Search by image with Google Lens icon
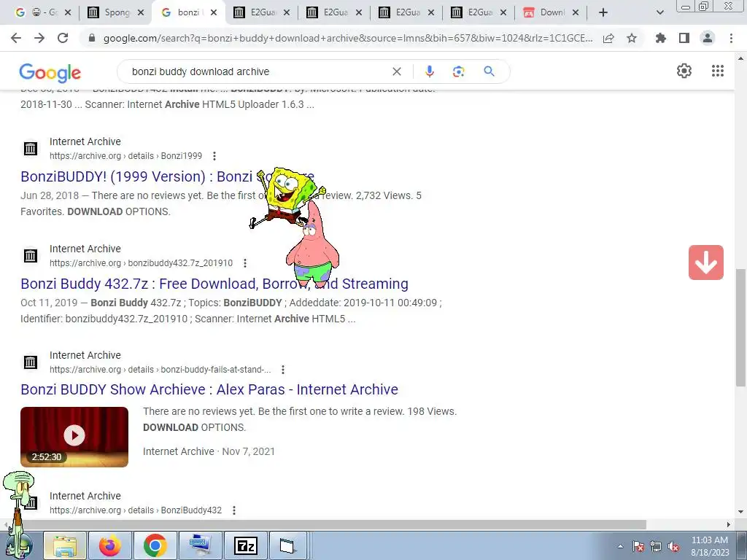 458,71
